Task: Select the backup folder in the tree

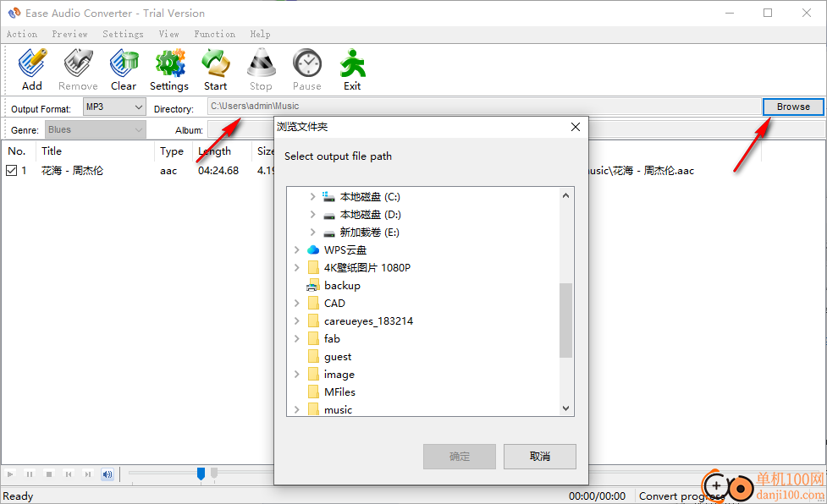Action: (342, 286)
